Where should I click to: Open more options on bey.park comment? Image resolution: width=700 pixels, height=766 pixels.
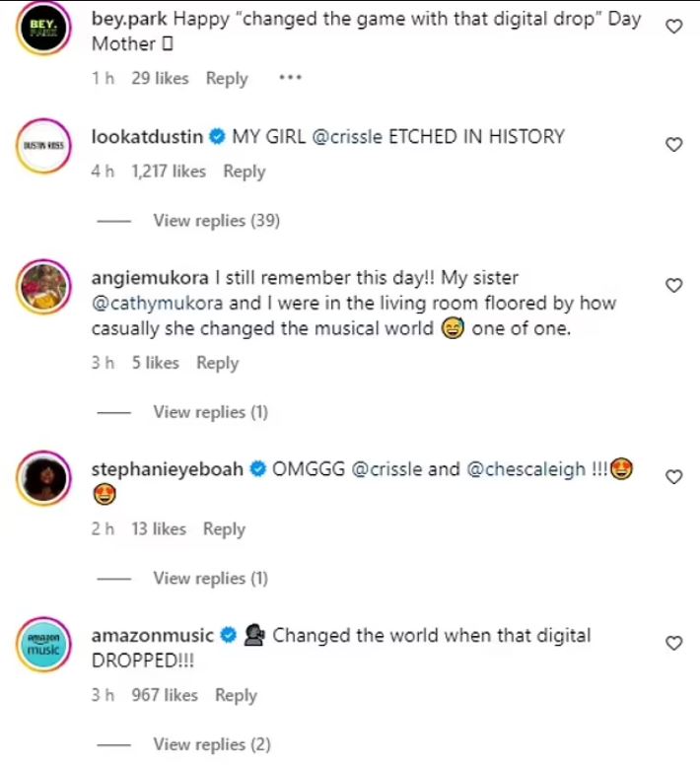[x=290, y=78]
